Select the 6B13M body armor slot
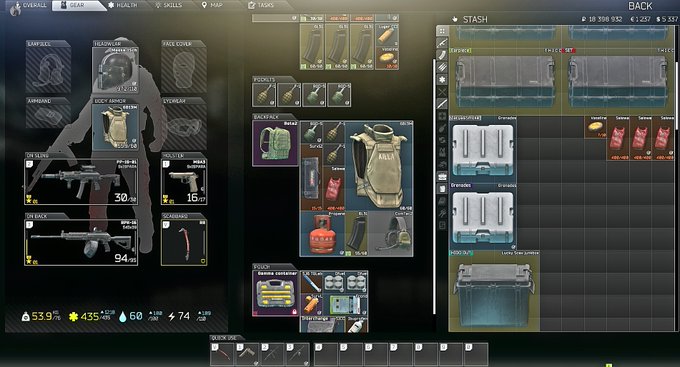The height and width of the screenshot is (367, 680). pos(115,127)
